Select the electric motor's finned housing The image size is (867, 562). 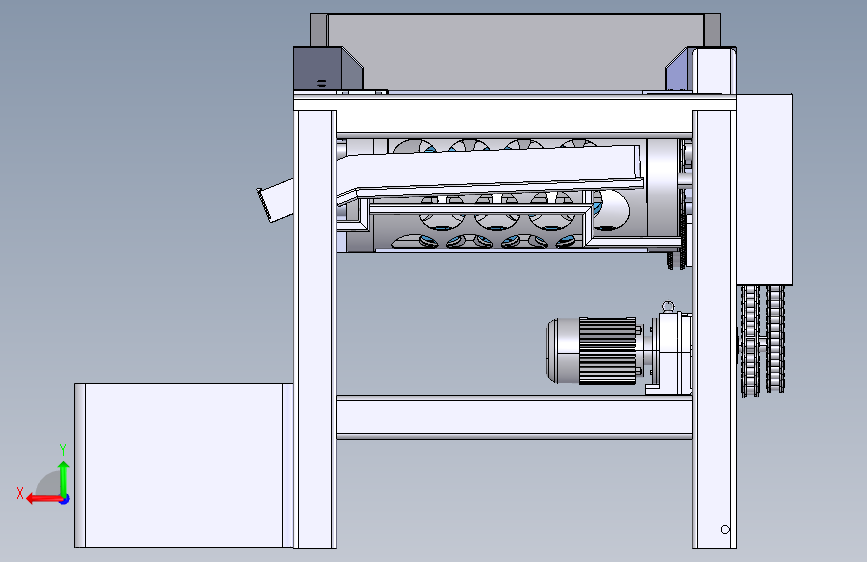point(607,351)
